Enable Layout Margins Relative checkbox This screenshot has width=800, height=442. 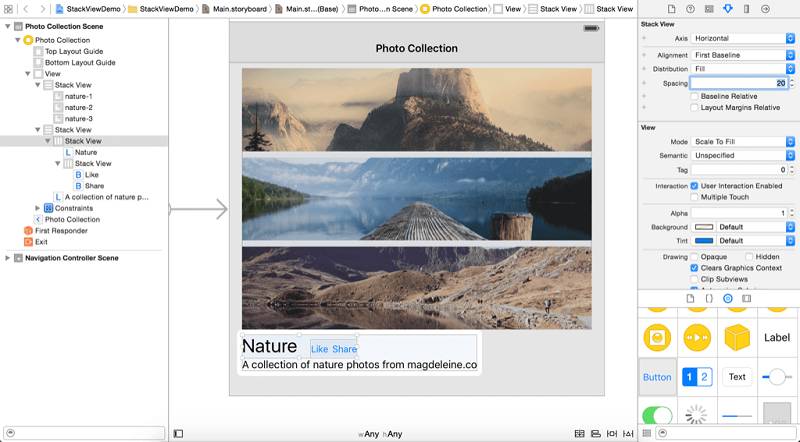click(694, 107)
